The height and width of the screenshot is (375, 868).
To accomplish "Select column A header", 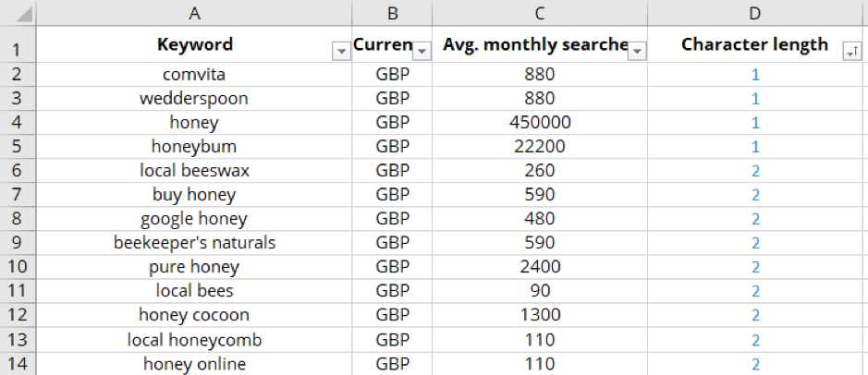I will click(x=194, y=13).
